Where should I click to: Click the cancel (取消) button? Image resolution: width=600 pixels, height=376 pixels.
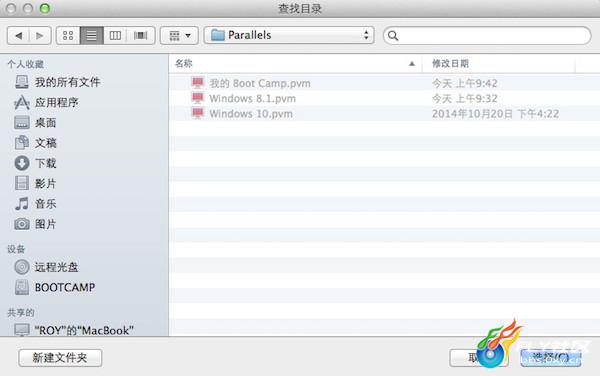click(x=478, y=358)
